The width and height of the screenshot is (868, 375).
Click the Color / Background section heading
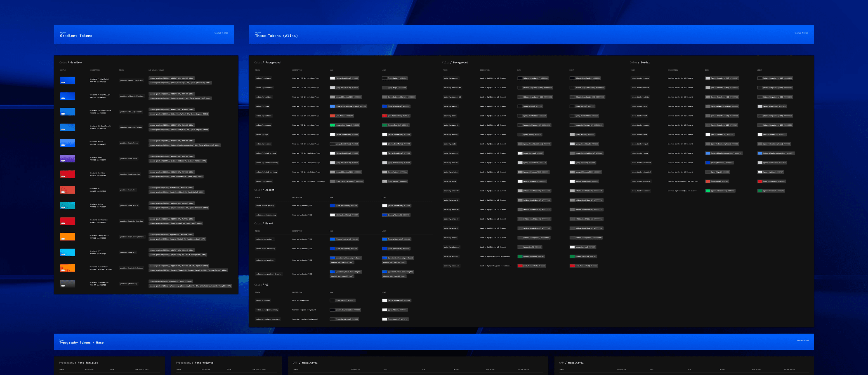(x=455, y=62)
